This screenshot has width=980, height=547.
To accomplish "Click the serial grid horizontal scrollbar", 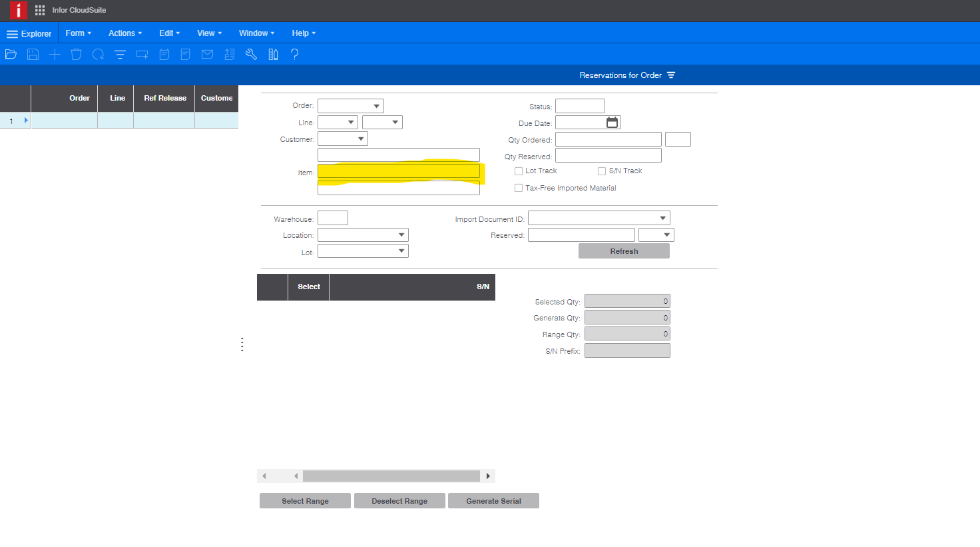I will (391, 476).
